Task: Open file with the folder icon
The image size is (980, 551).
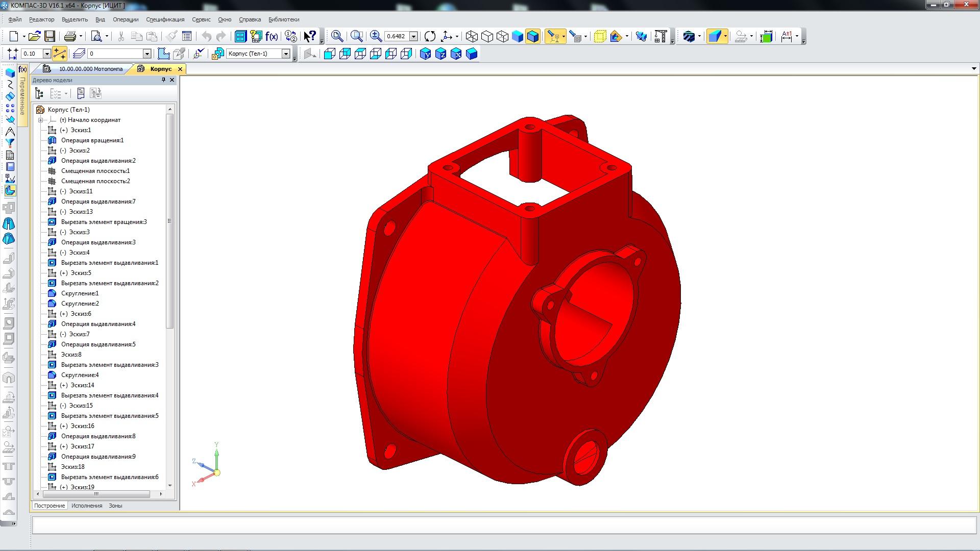Action: point(34,36)
